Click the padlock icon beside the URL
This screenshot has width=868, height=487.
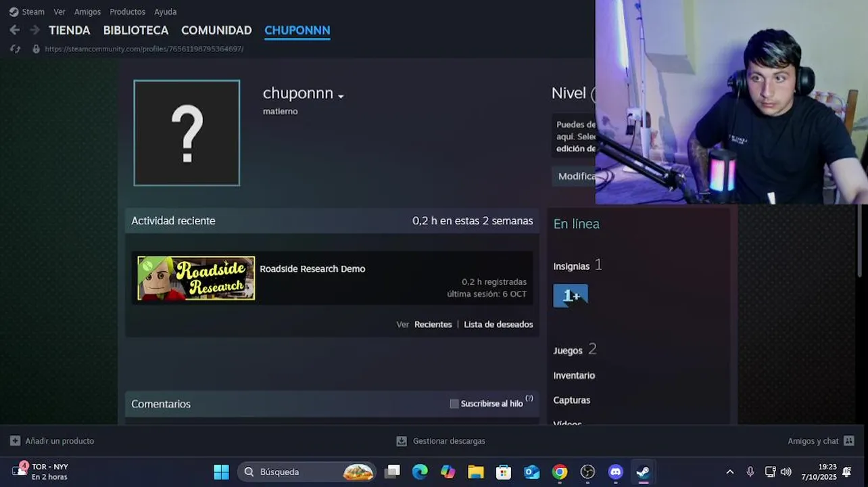click(x=36, y=49)
